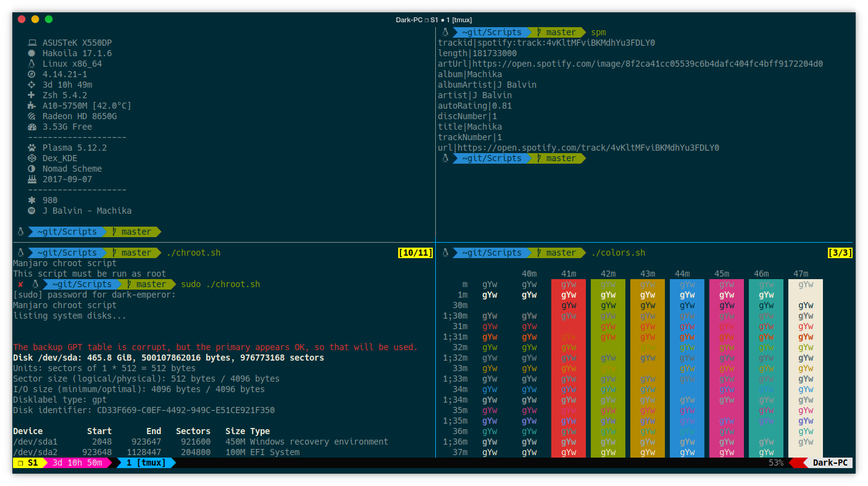Click the master branch segment under the J Balvin line
The image size is (868, 486).
coord(131,232)
